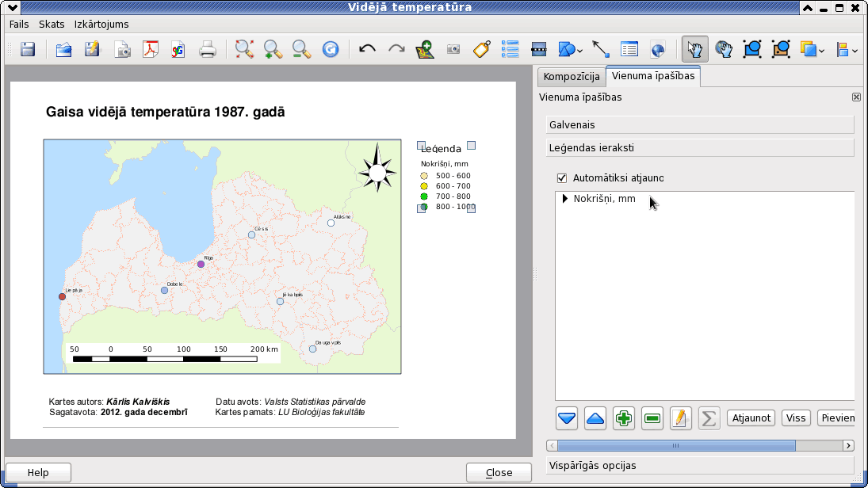868x488 pixels.
Task: Export composition as SVG
Action: pos(178,50)
